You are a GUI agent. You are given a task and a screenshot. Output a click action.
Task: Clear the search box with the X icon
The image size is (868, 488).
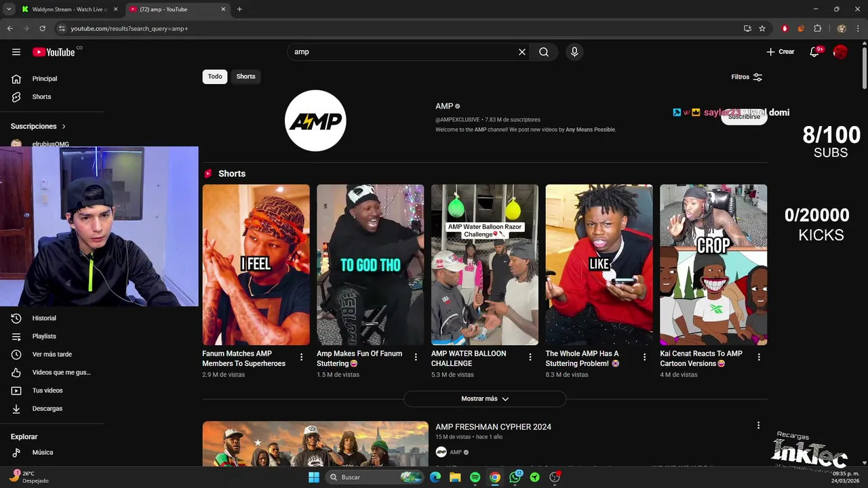[x=522, y=52]
